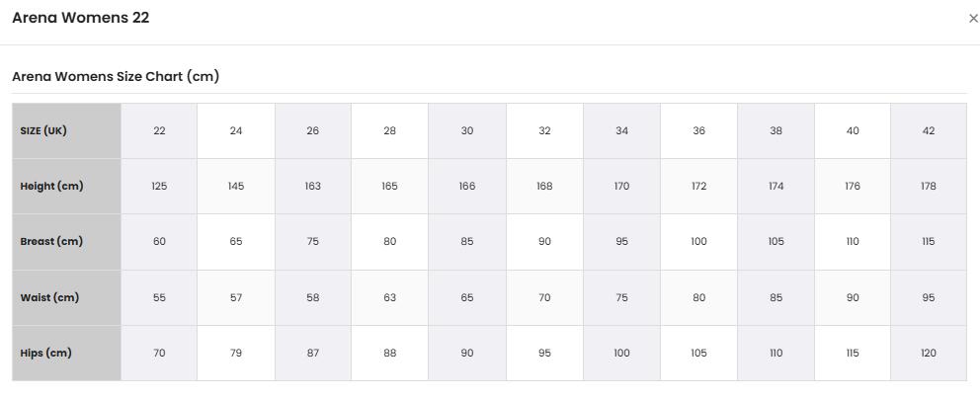Click height value 125 cell
Screen dimensions: 980x399
tap(159, 186)
